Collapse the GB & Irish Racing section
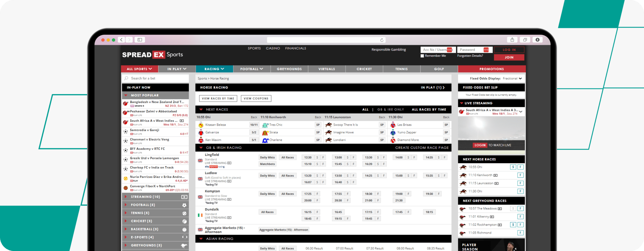The height and width of the screenshot is (251, 644). click(201, 148)
